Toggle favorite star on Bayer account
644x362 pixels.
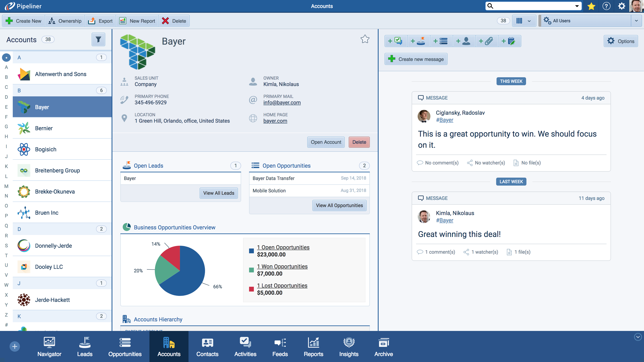(365, 39)
